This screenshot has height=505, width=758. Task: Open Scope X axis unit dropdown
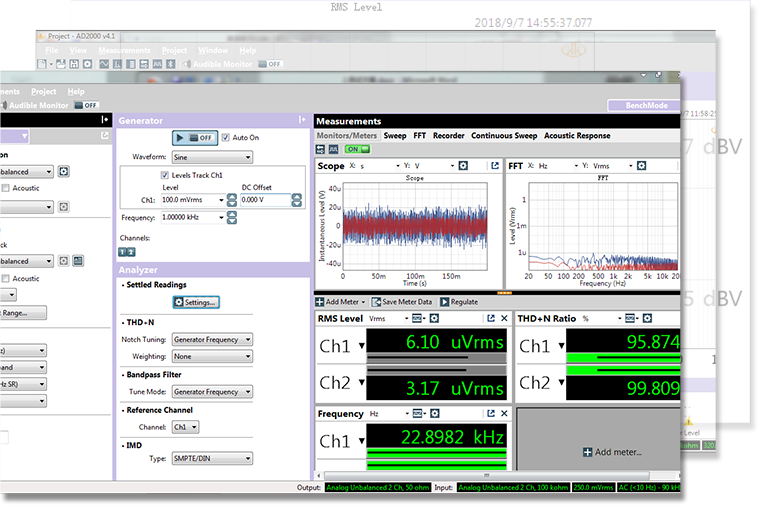click(379, 166)
